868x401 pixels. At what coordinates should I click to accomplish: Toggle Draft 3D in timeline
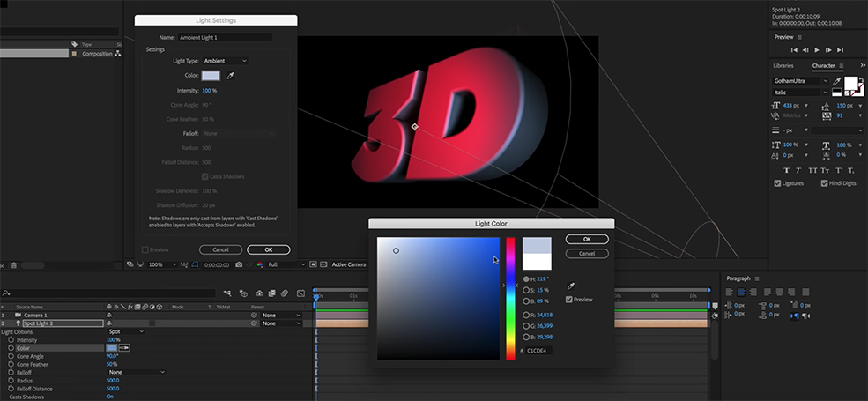click(x=243, y=293)
